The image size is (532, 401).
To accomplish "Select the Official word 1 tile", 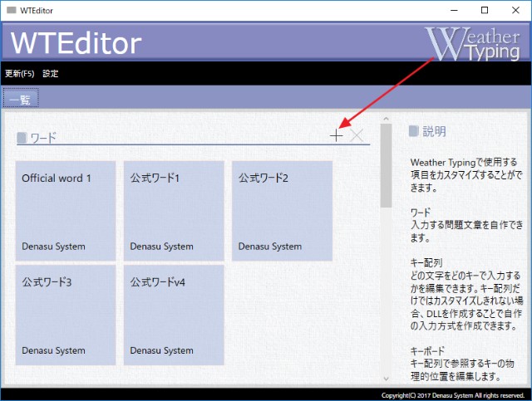I will point(66,211).
